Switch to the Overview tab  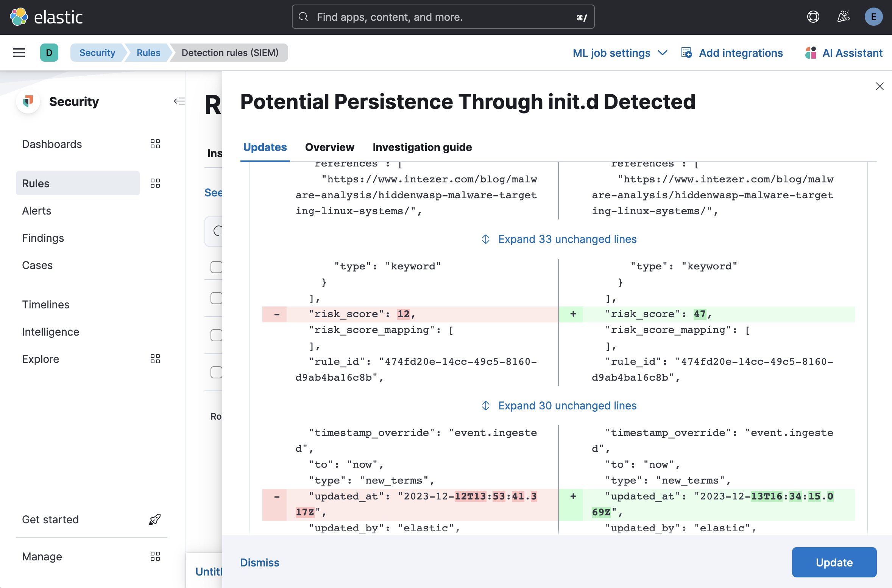pos(330,147)
